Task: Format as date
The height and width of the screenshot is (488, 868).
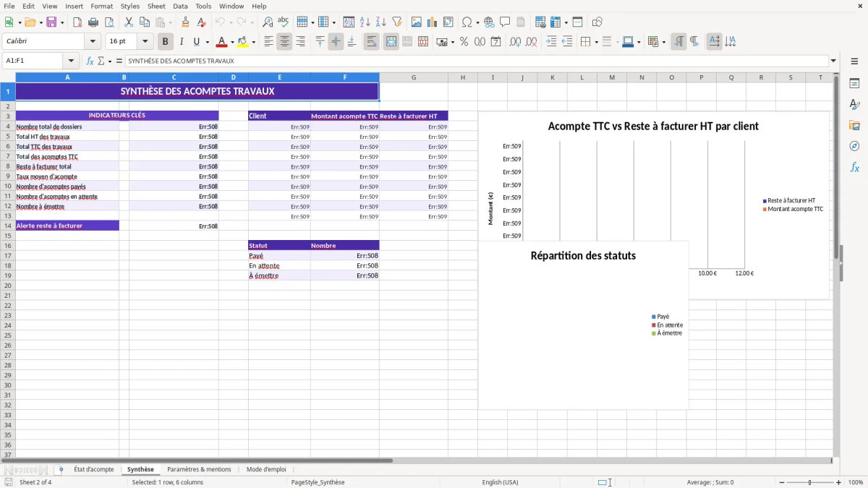Action: coord(495,42)
